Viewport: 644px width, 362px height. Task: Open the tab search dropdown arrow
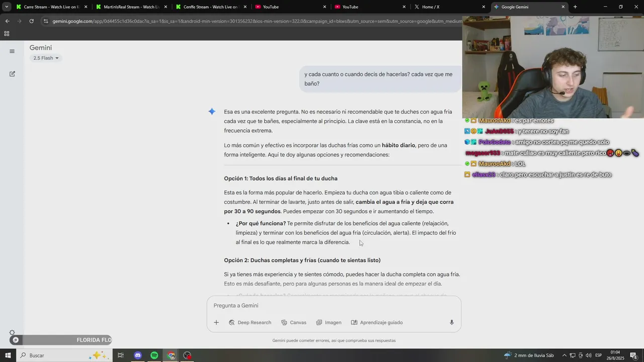(6, 7)
